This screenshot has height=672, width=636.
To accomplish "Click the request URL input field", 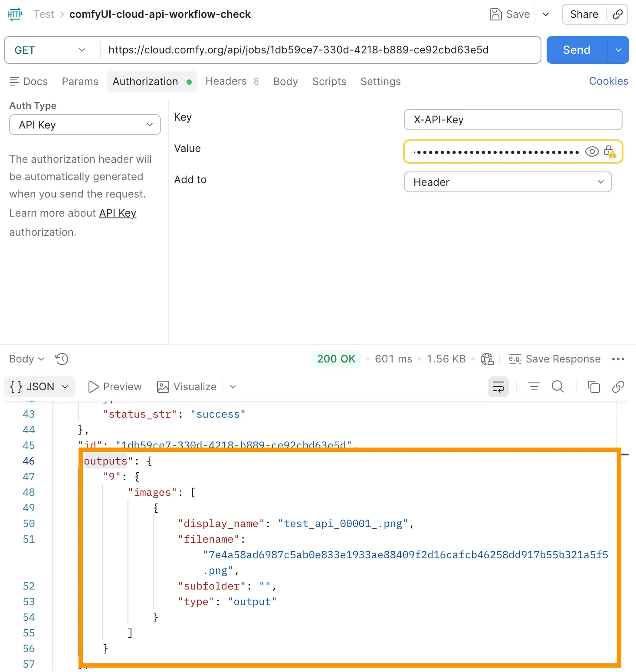I will coord(320,50).
